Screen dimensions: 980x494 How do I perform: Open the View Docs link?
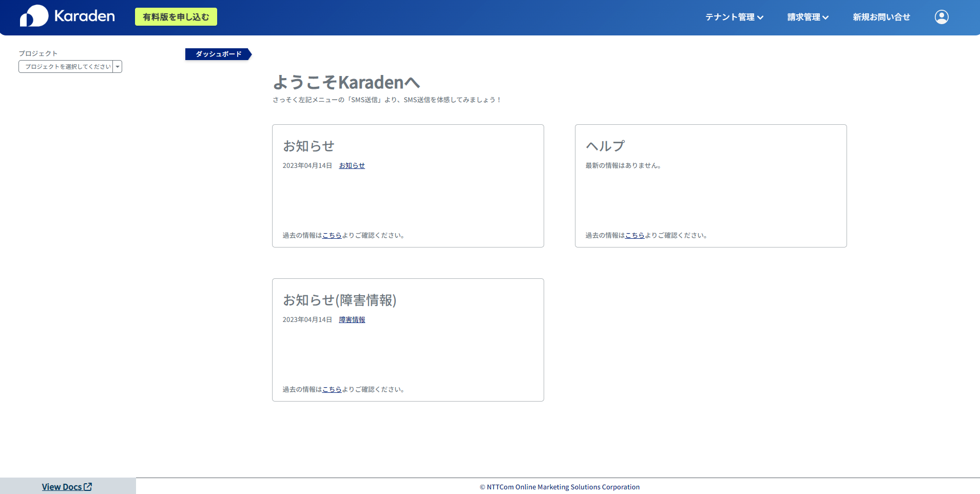point(67,487)
